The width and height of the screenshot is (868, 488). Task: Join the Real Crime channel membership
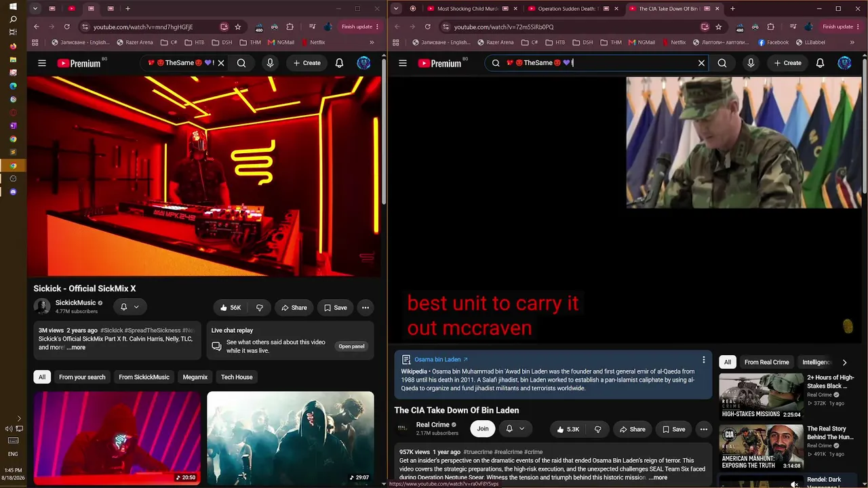click(483, 428)
